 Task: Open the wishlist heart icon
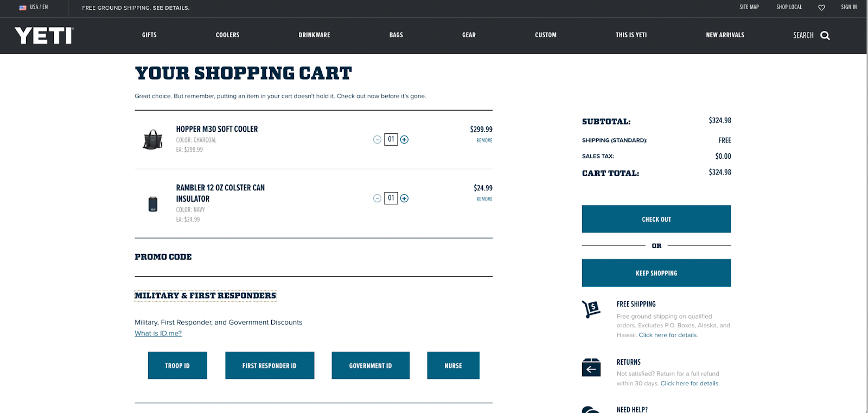point(821,8)
